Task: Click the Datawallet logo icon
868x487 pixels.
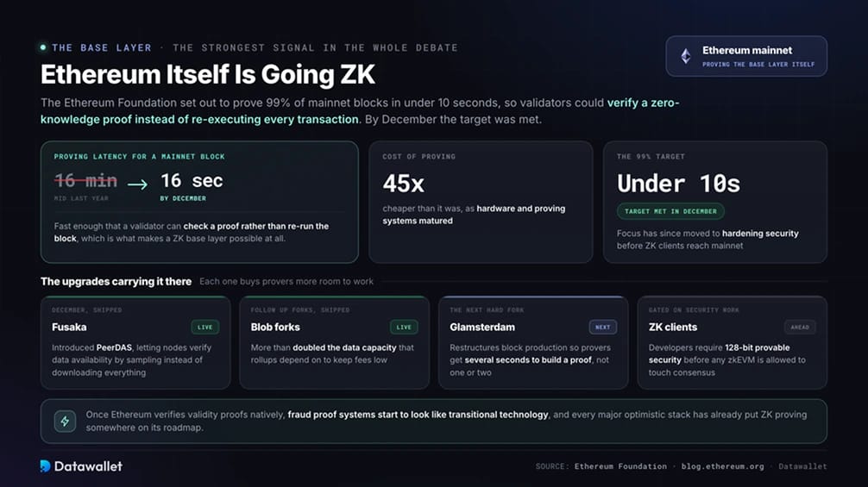Action: (46, 466)
